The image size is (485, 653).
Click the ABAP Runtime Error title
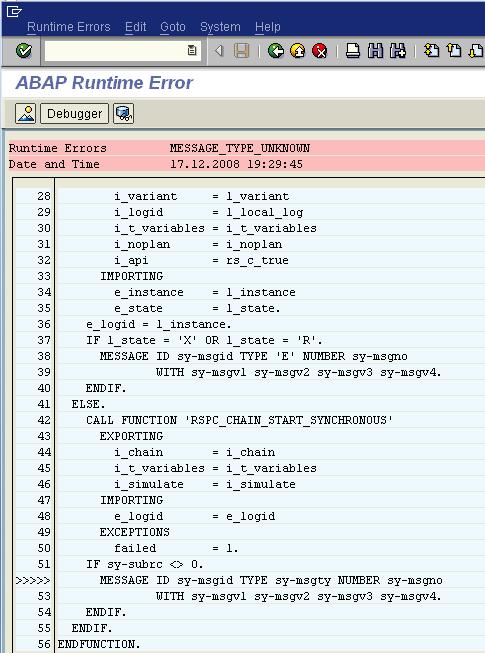point(104,82)
